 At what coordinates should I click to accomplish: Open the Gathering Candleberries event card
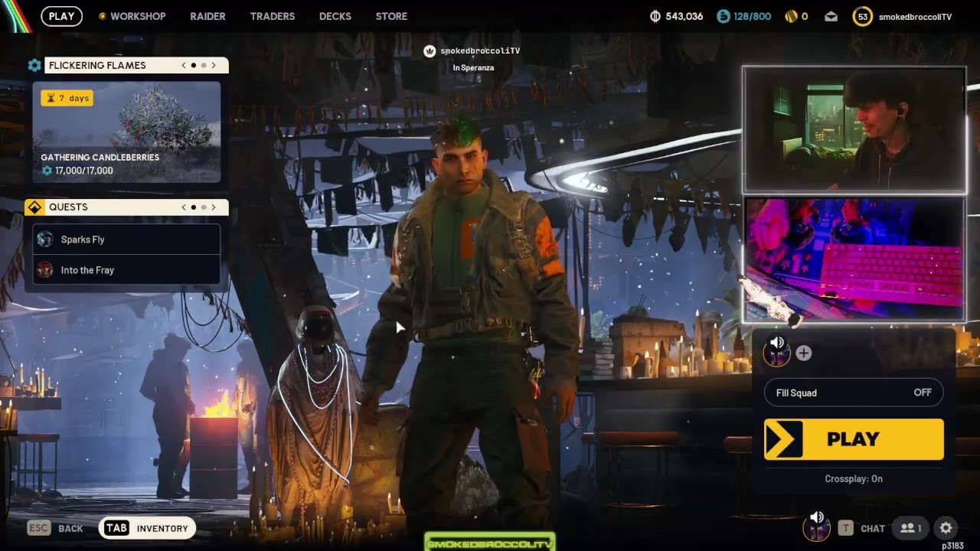[126, 132]
